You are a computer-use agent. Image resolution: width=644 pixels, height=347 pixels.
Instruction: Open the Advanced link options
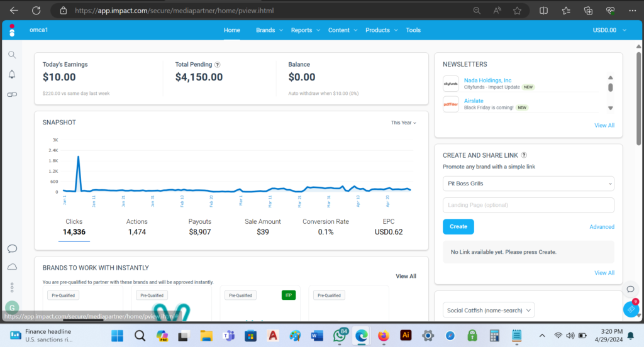coord(602,227)
